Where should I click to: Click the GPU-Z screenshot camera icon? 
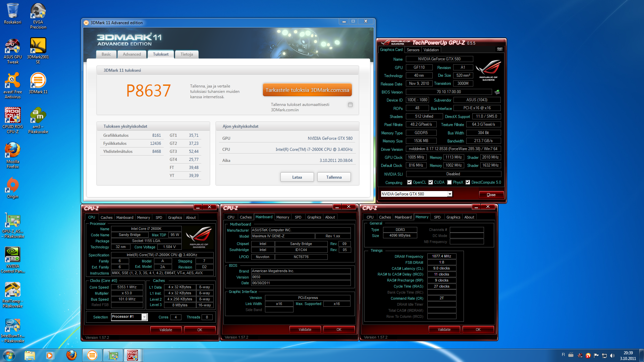click(499, 49)
